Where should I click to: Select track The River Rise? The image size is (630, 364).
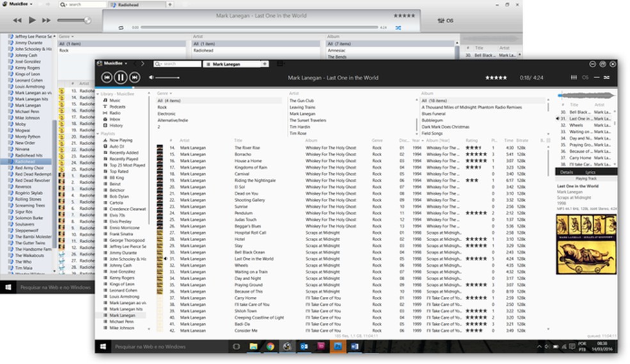point(247,148)
